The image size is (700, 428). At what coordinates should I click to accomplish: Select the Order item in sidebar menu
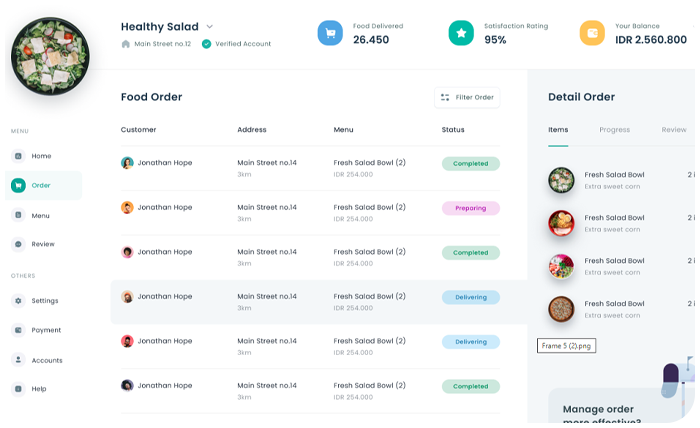click(x=43, y=185)
